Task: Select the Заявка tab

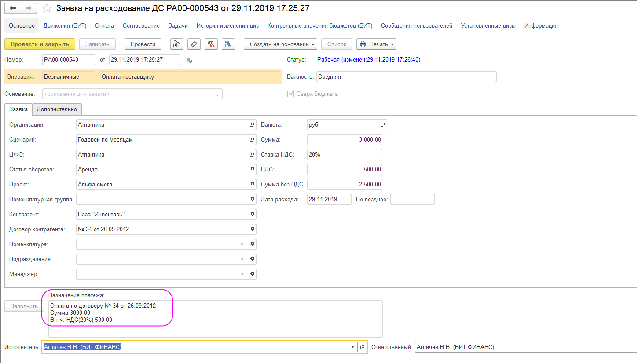Action: pos(18,109)
